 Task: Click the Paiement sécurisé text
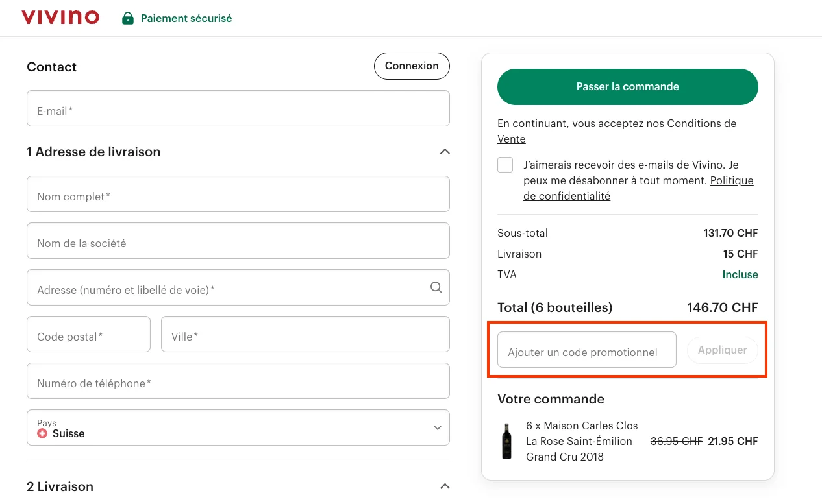coord(186,18)
